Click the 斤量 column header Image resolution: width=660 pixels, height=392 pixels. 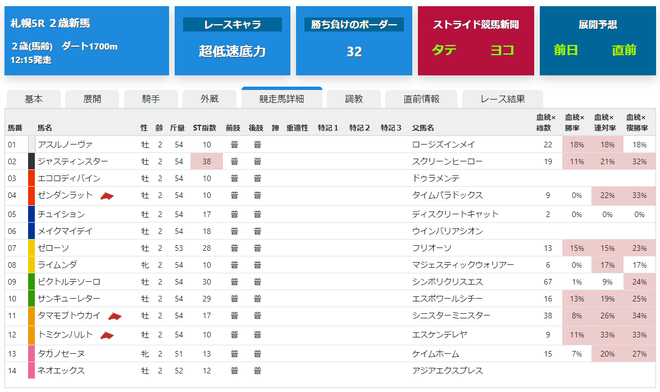pyautogui.click(x=177, y=128)
